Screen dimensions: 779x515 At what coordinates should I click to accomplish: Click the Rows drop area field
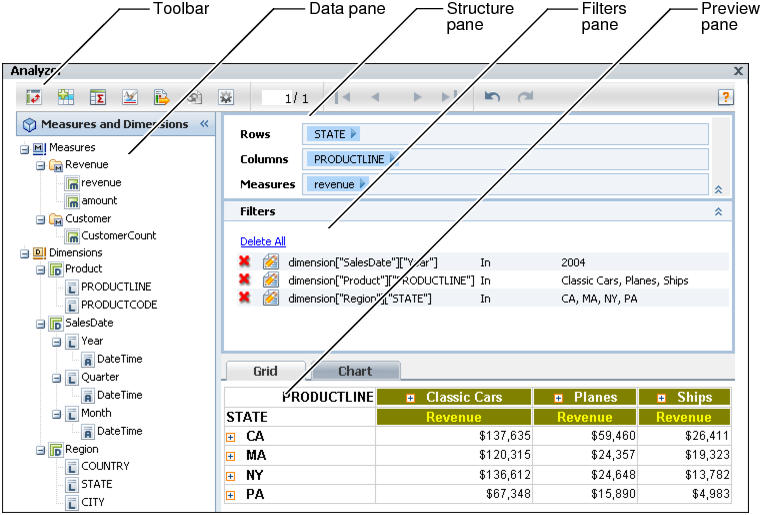point(505,134)
